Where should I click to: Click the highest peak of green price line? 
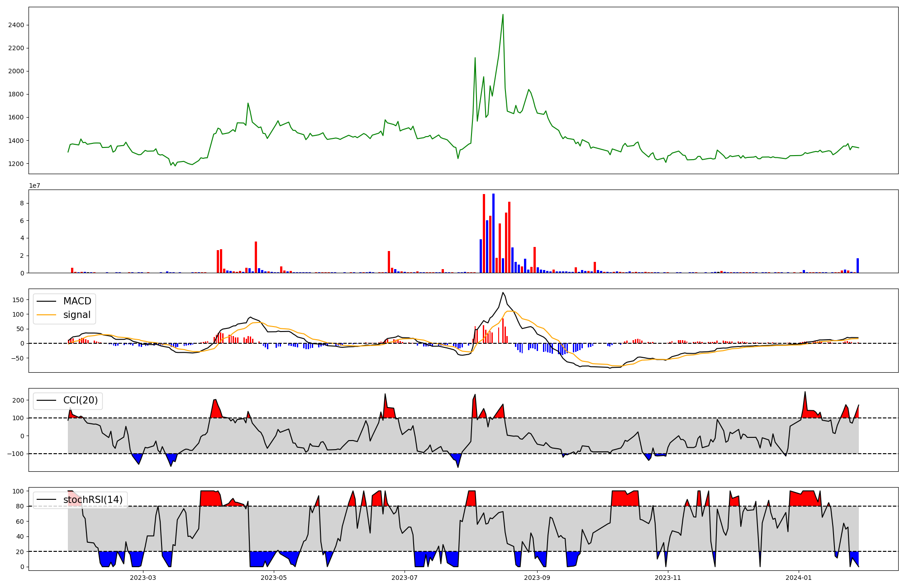503,15
